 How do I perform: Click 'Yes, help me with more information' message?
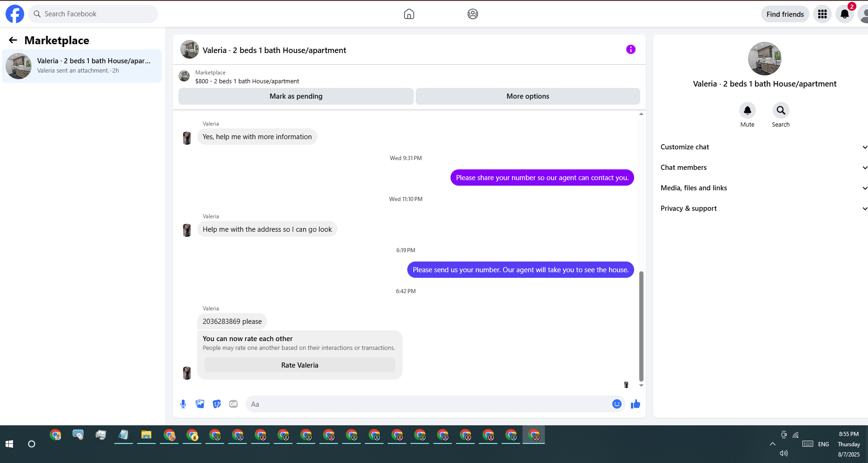pyautogui.click(x=257, y=137)
